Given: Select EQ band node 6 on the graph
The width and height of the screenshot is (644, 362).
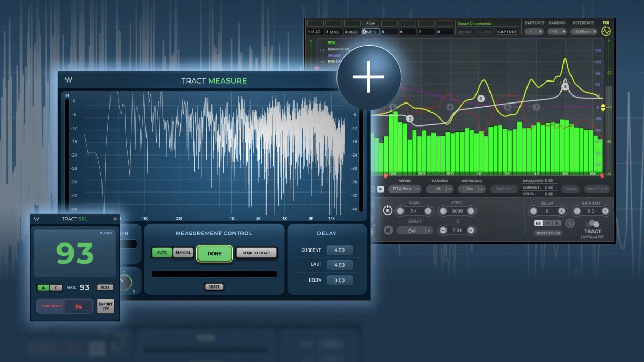Looking at the screenshot, I should click(x=508, y=107).
